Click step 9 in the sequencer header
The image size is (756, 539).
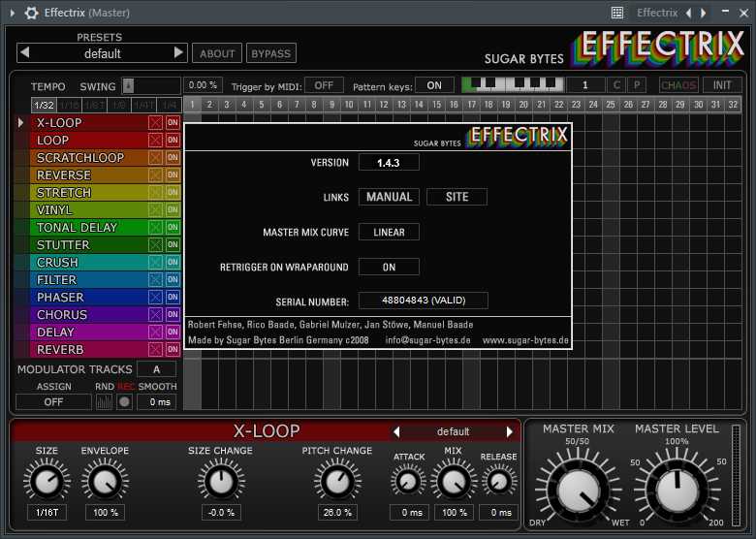click(x=331, y=104)
